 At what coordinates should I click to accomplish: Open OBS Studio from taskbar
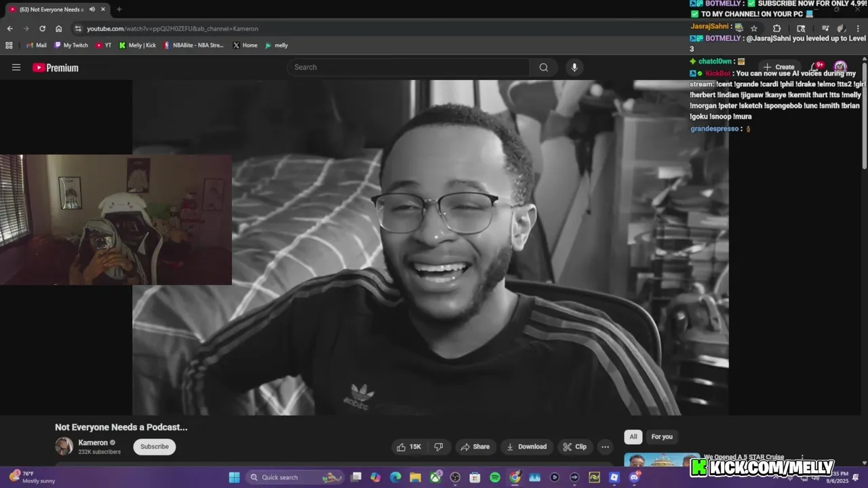pyautogui.click(x=455, y=477)
